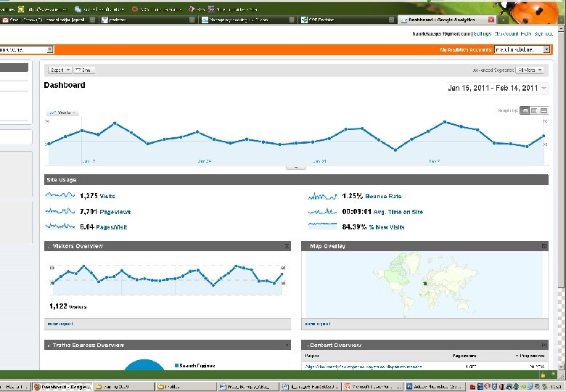Open the % New Visits report link
566x392 pixels.
point(387,227)
